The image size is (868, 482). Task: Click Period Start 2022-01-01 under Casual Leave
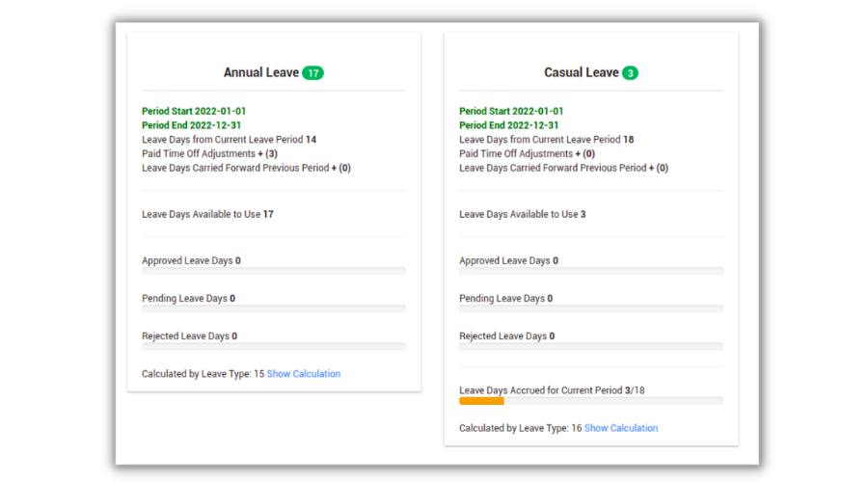coord(511,112)
